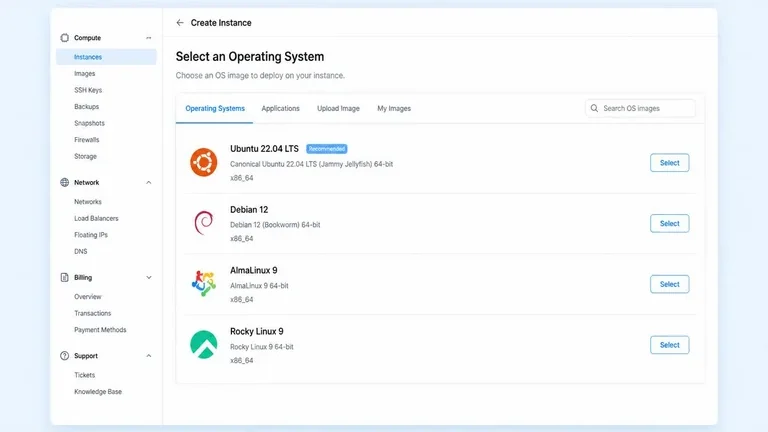The image size is (768, 432).
Task: Open the Snapshots page
Action: click(x=90, y=123)
